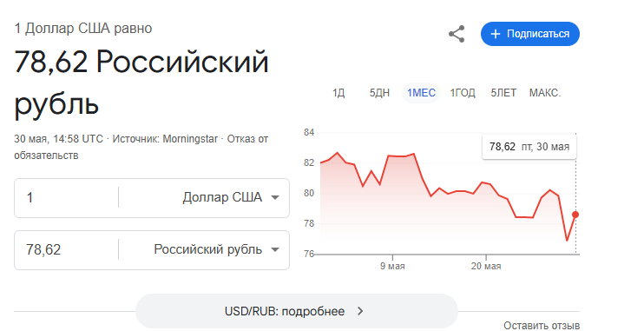Click the dollar amount input field
Viewport: 644px width, 331px height.
(x=66, y=198)
